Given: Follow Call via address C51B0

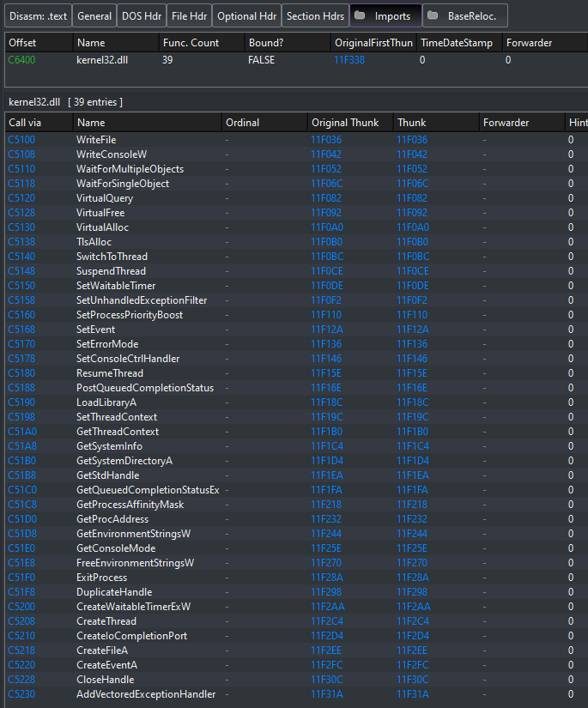Looking at the screenshot, I should coord(22,461).
